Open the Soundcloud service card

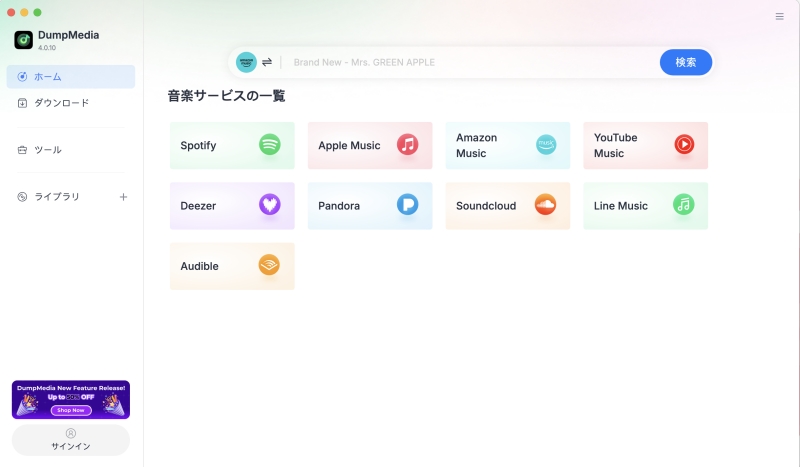point(508,206)
